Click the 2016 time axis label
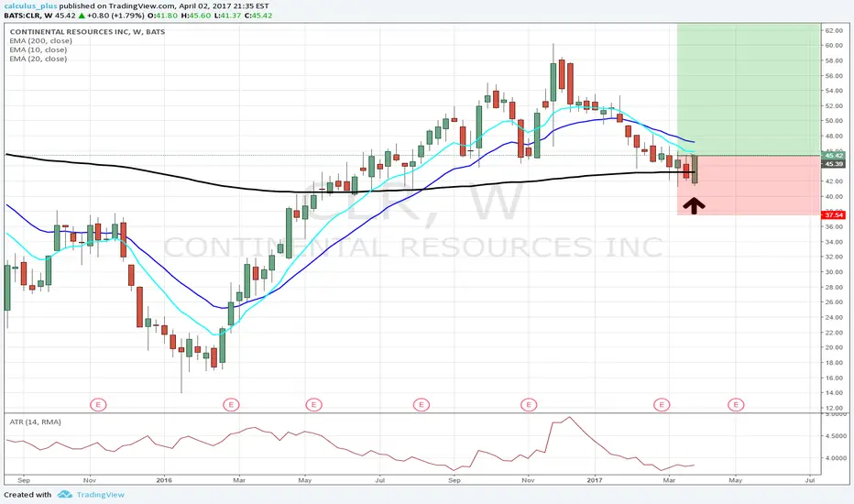This screenshot has width=854, height=504. [x=164, y=480]
